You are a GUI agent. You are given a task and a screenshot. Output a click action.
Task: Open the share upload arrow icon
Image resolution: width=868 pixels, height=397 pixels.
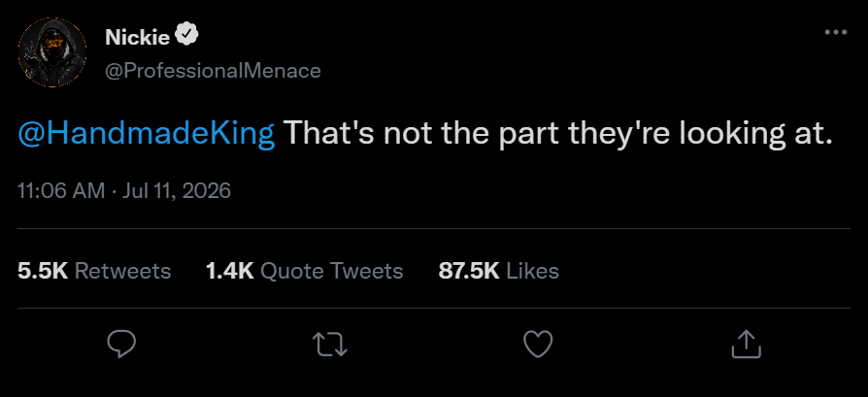point(747,344)
